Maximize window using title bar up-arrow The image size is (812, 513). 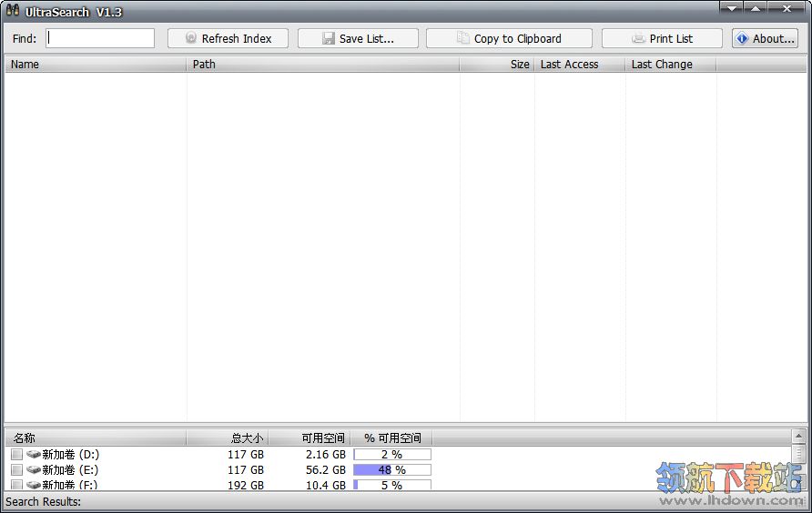[756, 8]
